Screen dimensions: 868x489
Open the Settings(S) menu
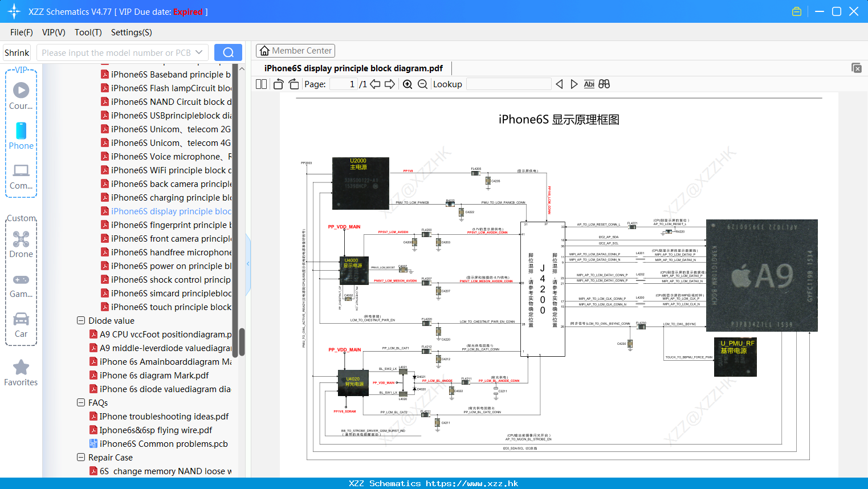pos(132,32)
